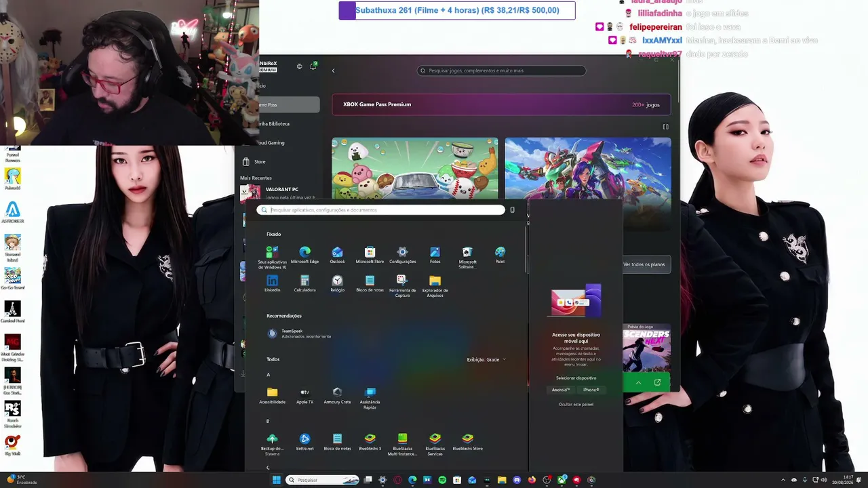The width and height of the screenshot is (868, 488).
Task: Click the Xbox app back arrow
Action: tap(333, 70)
